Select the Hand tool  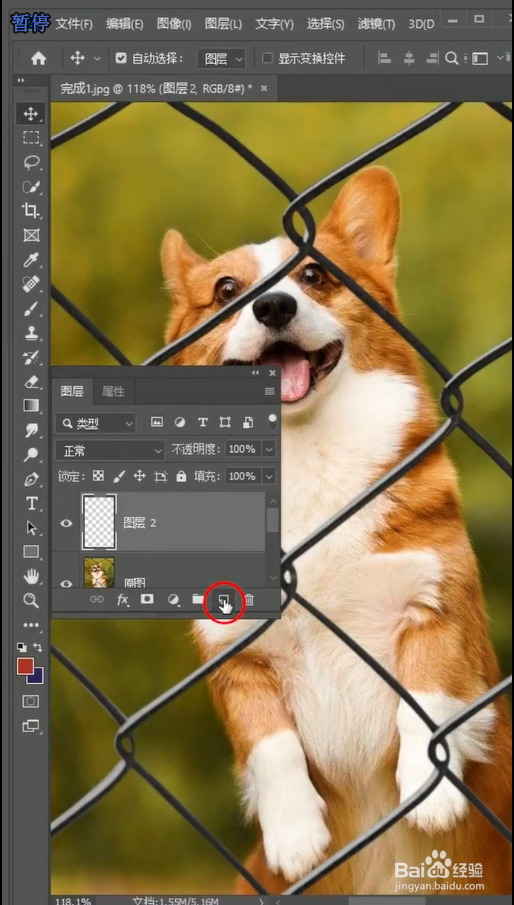[x=31, y=576]
